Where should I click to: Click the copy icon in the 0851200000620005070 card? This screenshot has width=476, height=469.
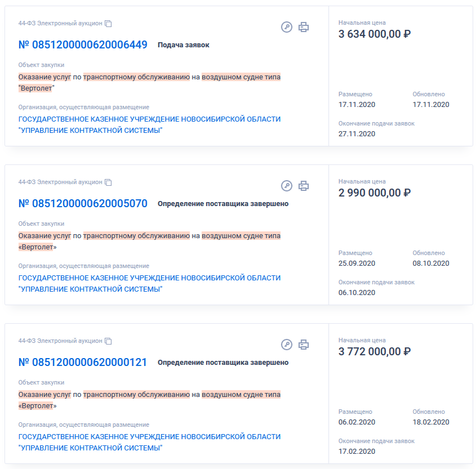109,182
